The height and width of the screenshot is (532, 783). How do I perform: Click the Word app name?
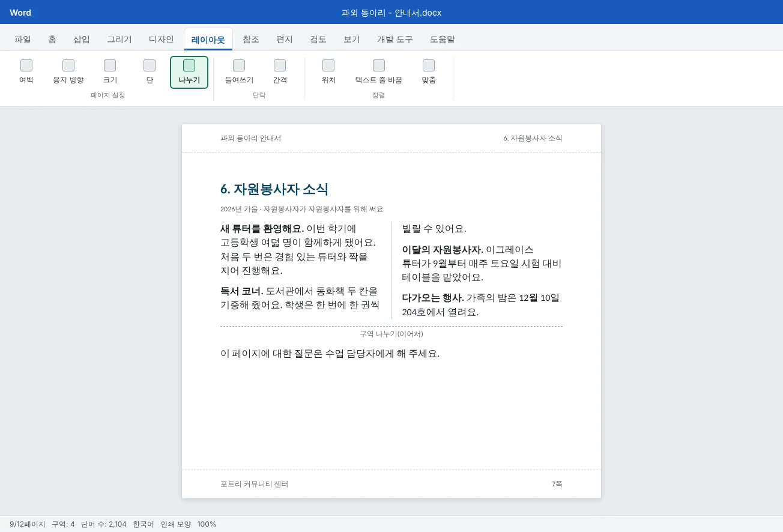pyautogui.click(x=20, y=13)
